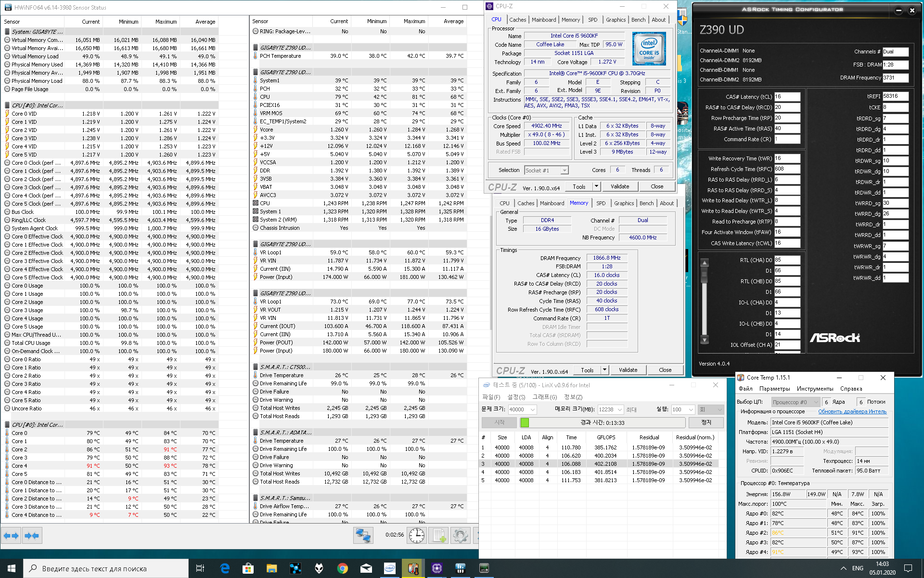Click the Intel driver update link in Core Temp
The height and width of the screenshot is (578, 924).
852,411
